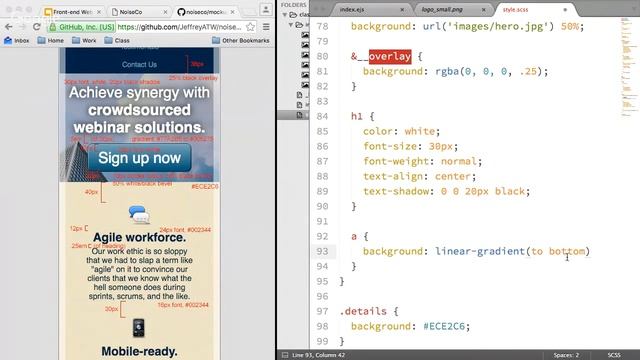Open the Home bookmarks folder

[51, 40]
